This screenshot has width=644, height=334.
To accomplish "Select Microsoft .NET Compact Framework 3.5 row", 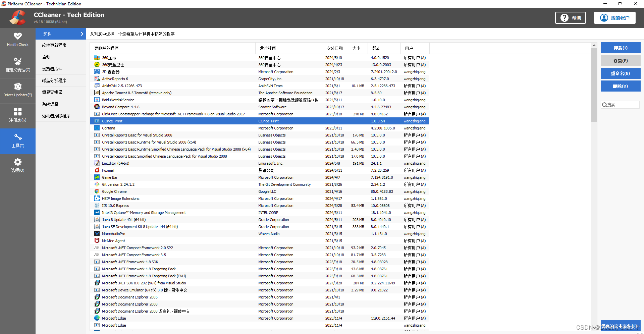I will pos(260,255).
